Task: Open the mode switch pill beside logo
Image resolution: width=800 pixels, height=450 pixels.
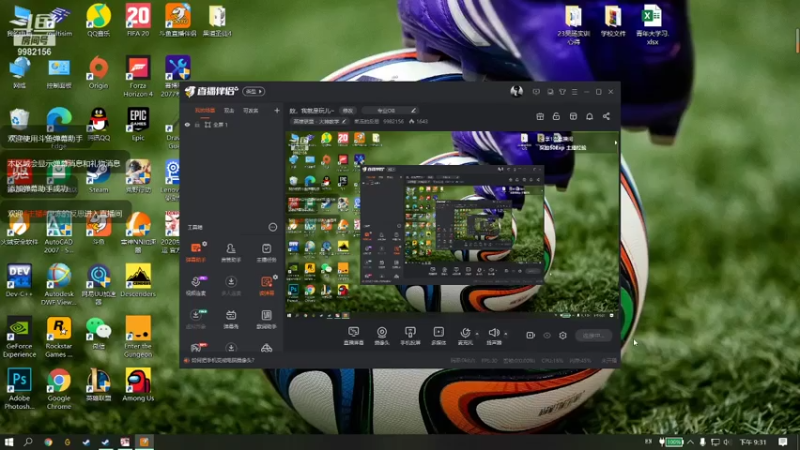Action: coord(254,91)
